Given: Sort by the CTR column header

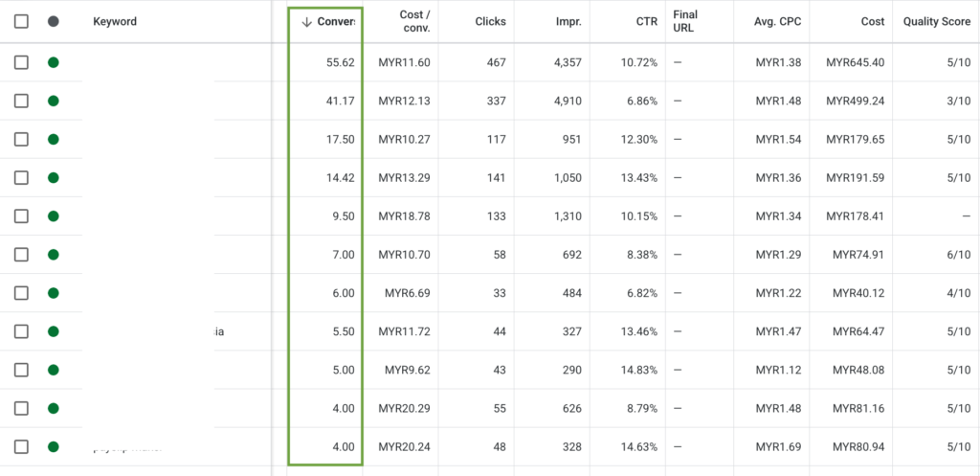Looking at the screenshot, I should pyautogui.click(x=646, y=22).
